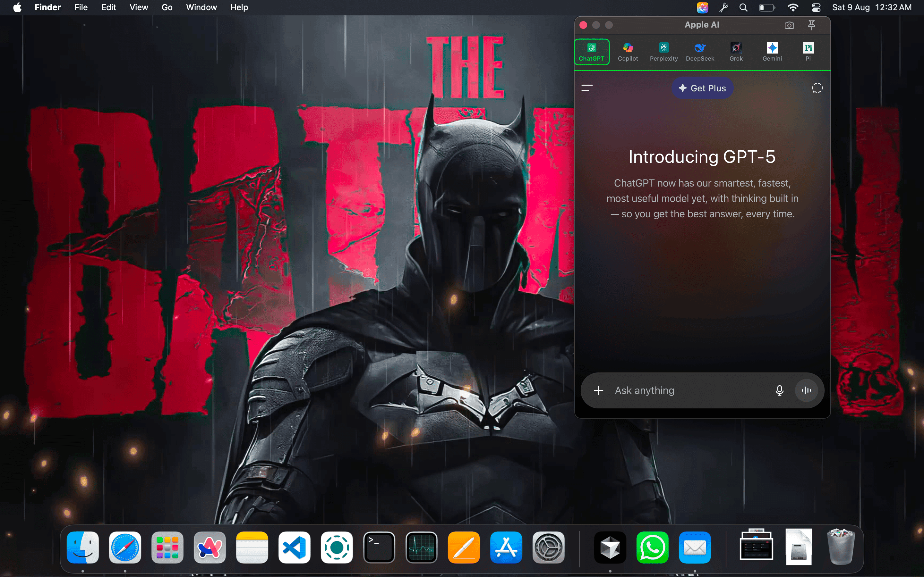Select the DeepSeek assistant
Image resolution: width=924 pixels, height=577 pixels.
(x=700, y=52)
